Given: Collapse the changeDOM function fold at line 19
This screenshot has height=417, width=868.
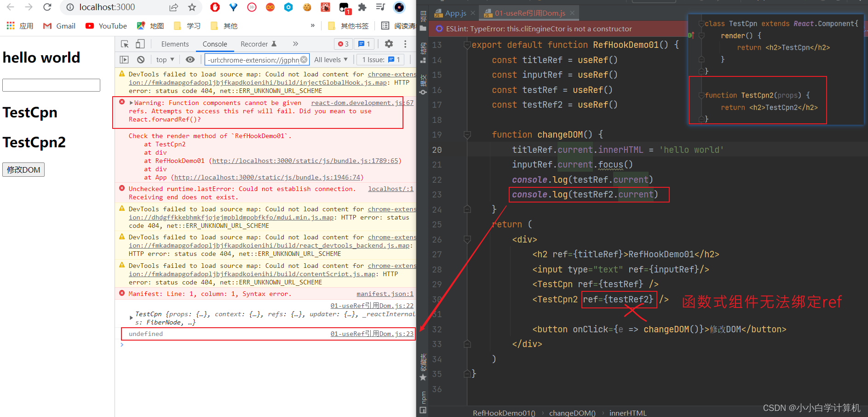Looking at the screenshot, I should pyautogui.click(x=467, y=134).
